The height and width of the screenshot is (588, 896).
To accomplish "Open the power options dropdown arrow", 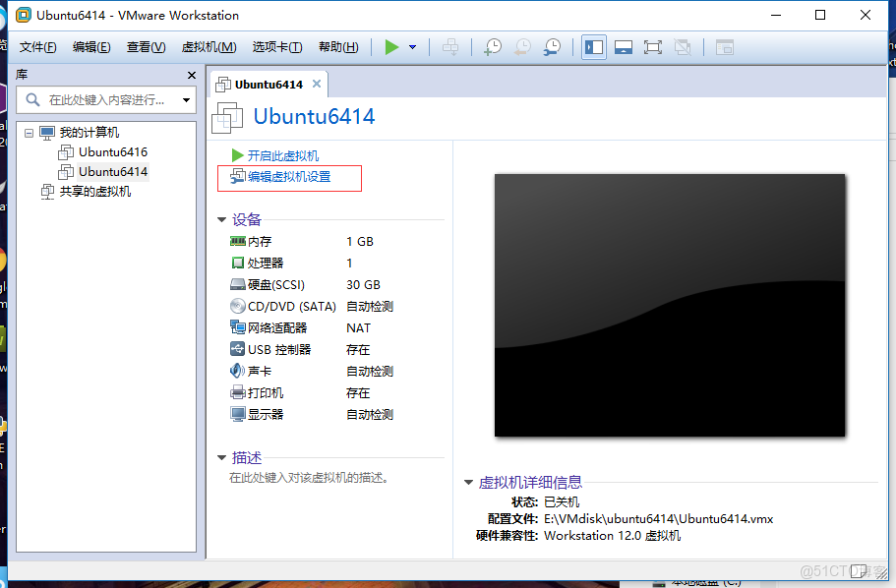I will [x=410, y=46].
